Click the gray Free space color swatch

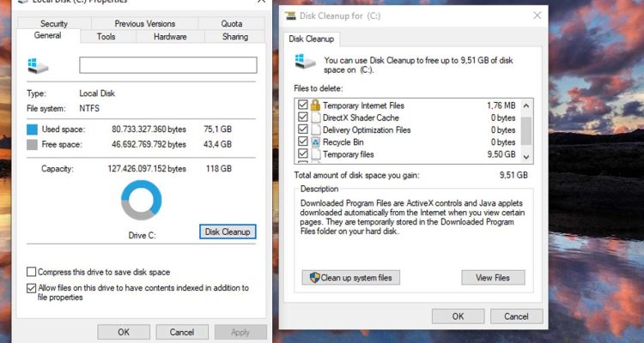[32, 144]
